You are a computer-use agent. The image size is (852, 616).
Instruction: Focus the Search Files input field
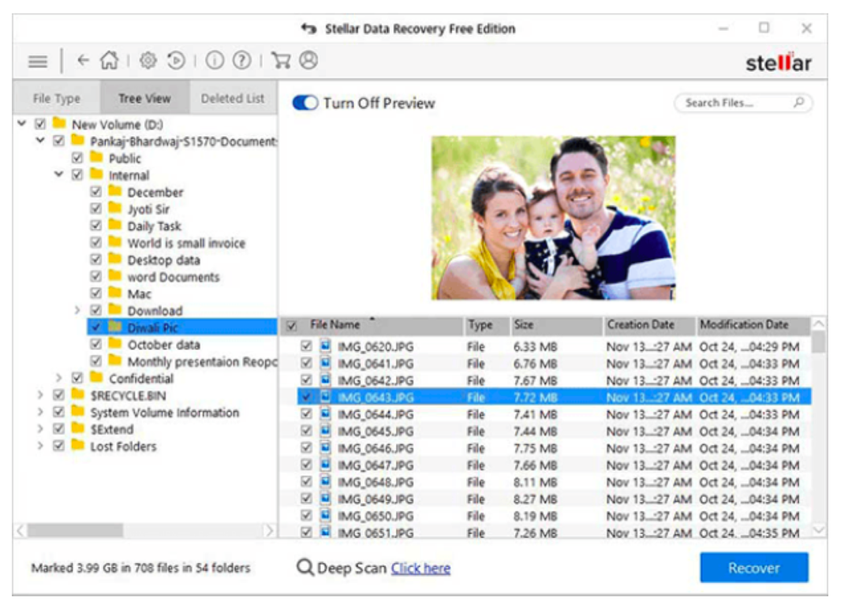(743, 103)
